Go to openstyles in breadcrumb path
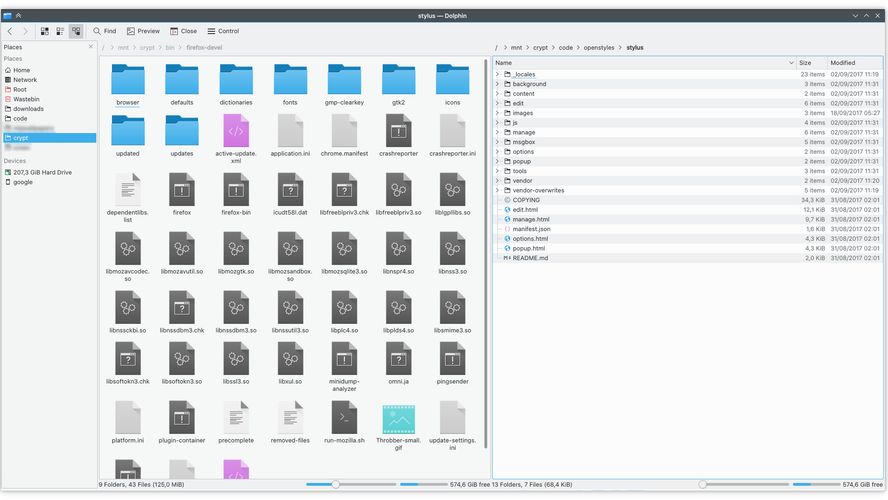Viewport: 888px width, 500px height. coord(599,48)
